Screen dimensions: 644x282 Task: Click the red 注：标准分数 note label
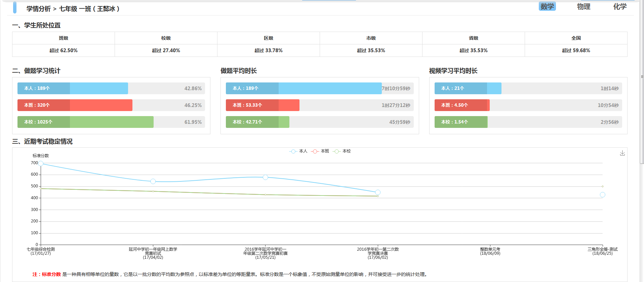47,274
